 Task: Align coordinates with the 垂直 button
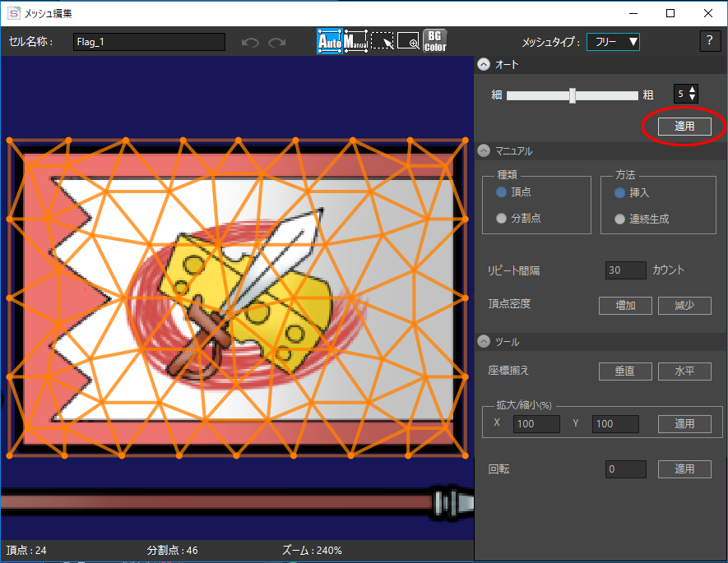click(625, 371)
